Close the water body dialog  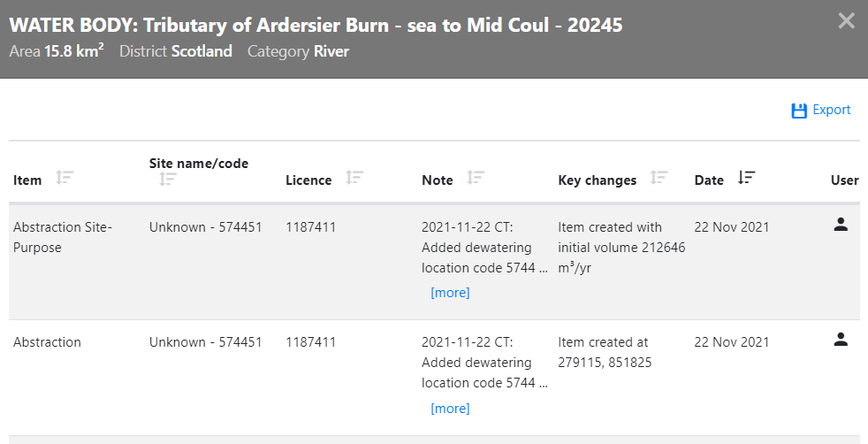tap(846, 21)
